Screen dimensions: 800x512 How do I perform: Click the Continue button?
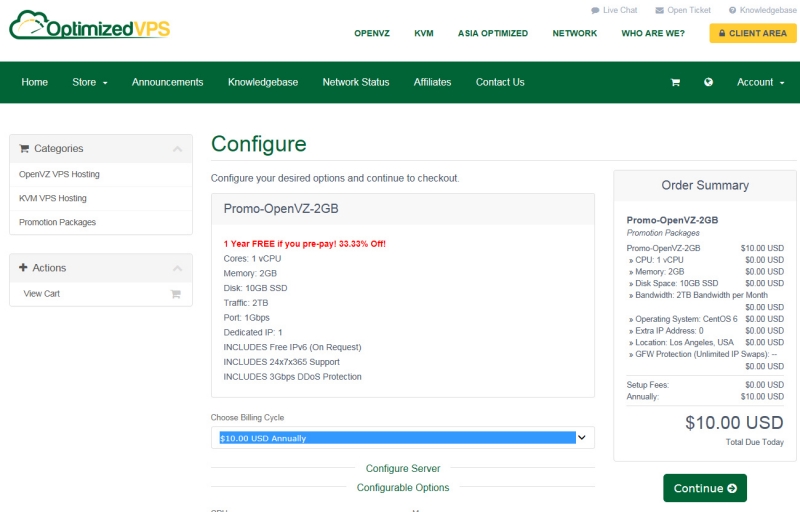(705, 488)
